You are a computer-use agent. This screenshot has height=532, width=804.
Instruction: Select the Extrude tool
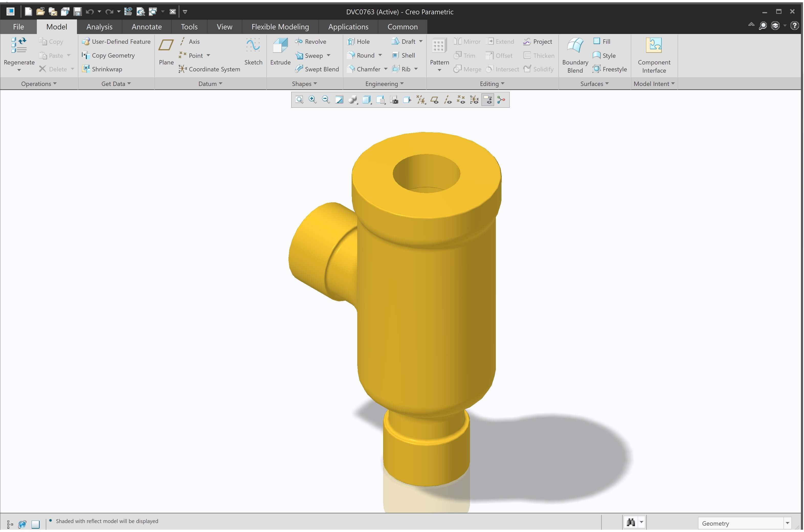280,52
